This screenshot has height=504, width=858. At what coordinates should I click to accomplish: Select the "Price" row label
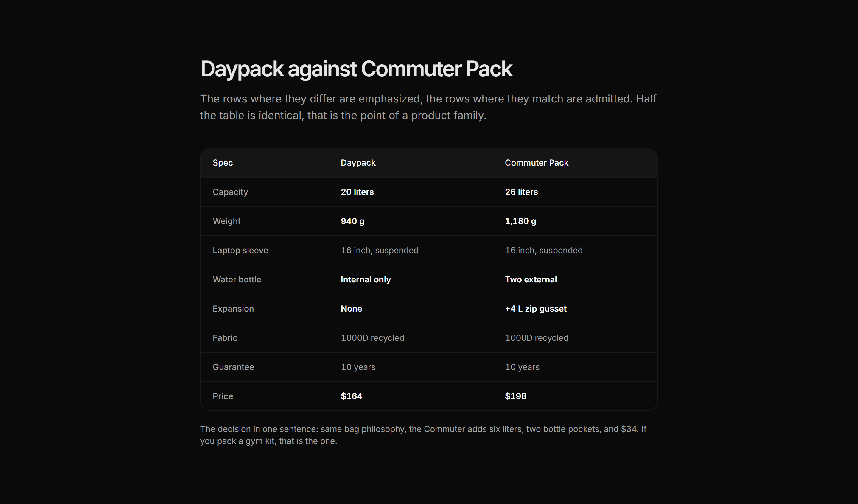pos(223,396)
